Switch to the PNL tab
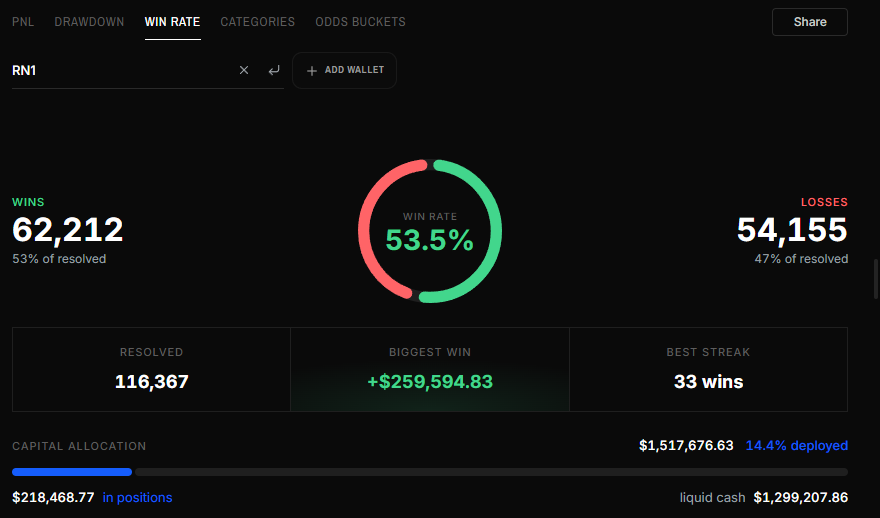 (23, 22)
